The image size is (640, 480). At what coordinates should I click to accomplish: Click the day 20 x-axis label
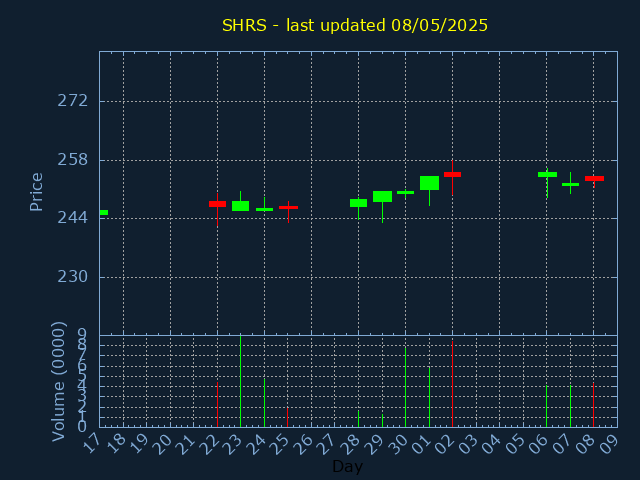[x=163, y=444]
